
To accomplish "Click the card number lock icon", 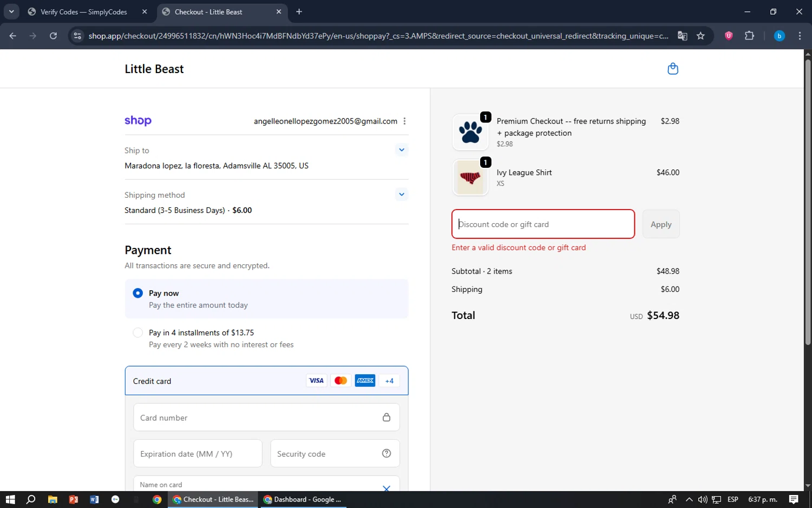I will coord(387,417).
